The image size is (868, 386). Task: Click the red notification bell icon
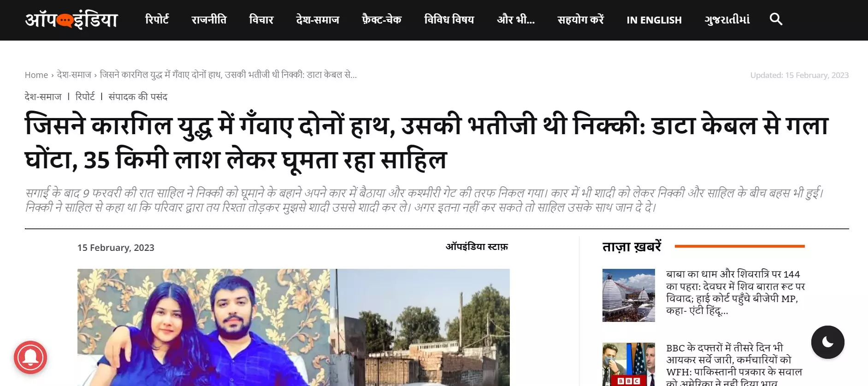pos(30,357)
